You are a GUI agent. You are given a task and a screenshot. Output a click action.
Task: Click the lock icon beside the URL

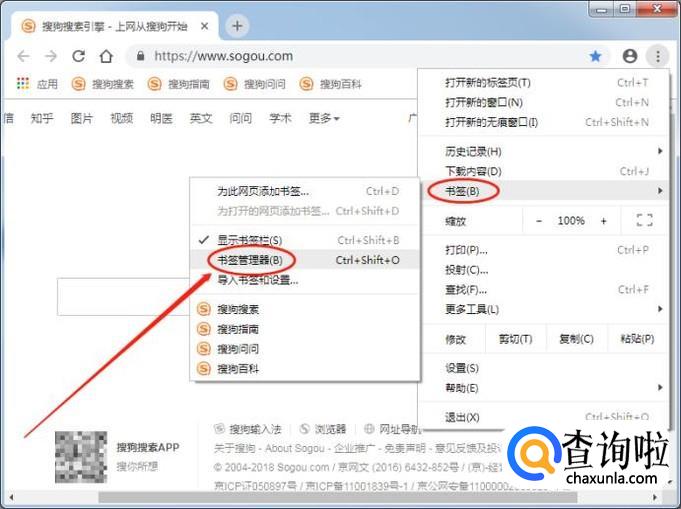pos(140,56)
